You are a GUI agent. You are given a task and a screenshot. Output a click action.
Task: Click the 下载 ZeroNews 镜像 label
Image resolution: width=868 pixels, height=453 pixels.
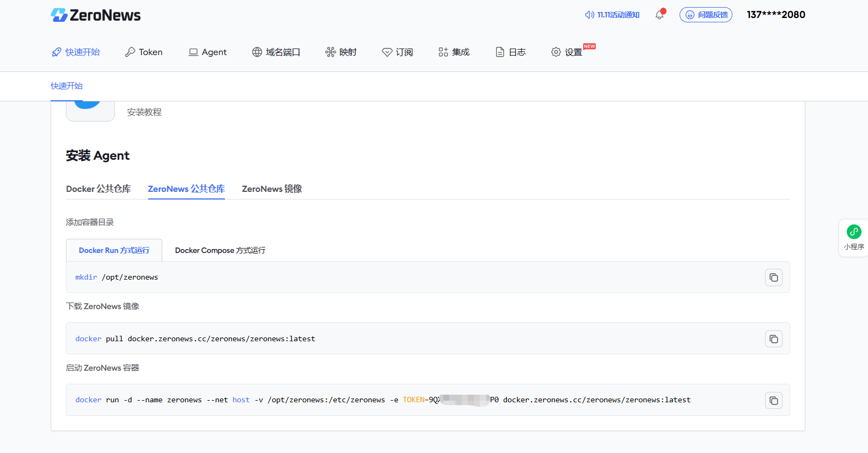point(102,306)
